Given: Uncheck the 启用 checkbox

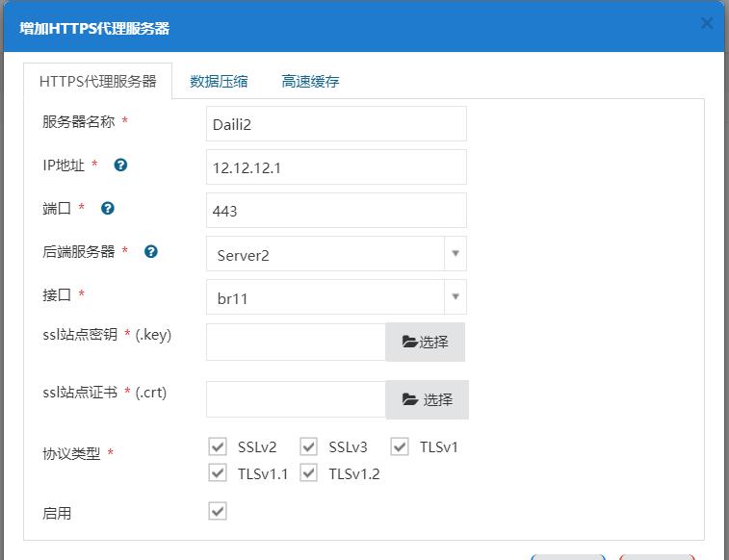Looking at the screenshot, I should pos(218,511).
